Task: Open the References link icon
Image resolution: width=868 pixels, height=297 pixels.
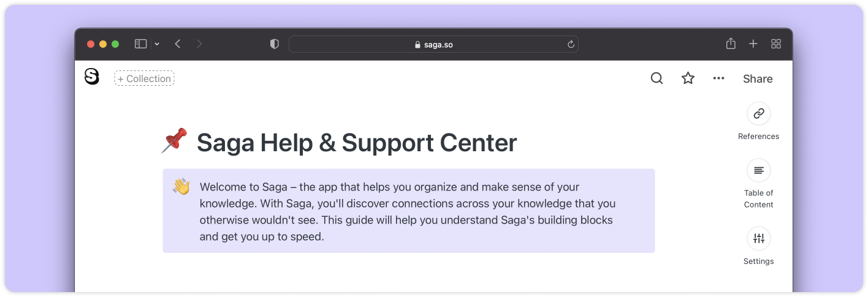Action: [x=758, y=114]
